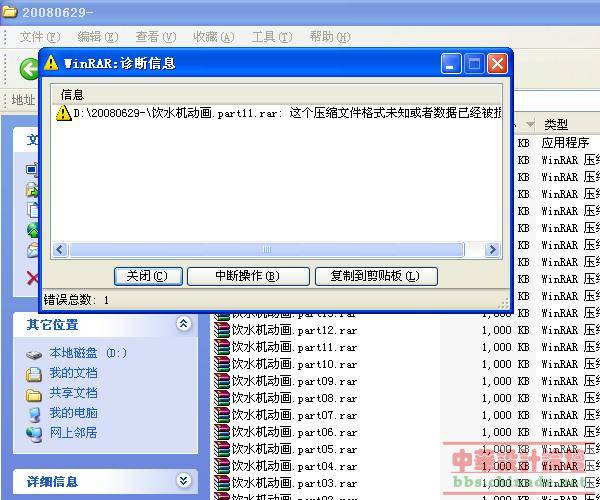Viewport: 600px width, 500px height.
Task: Select file 饮水机动画.part04.rar
Action: tap(295, 466)
